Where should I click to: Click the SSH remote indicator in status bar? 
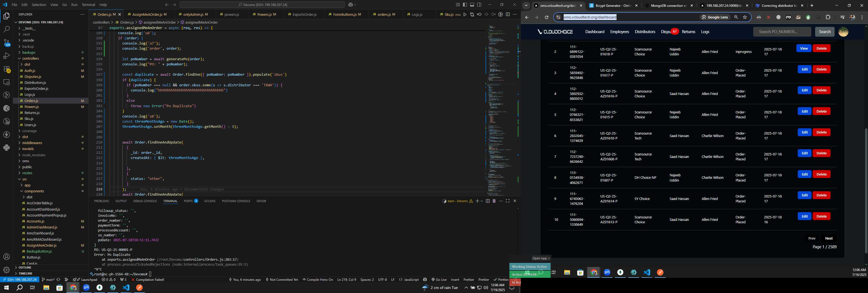click(x=20, y=279)
